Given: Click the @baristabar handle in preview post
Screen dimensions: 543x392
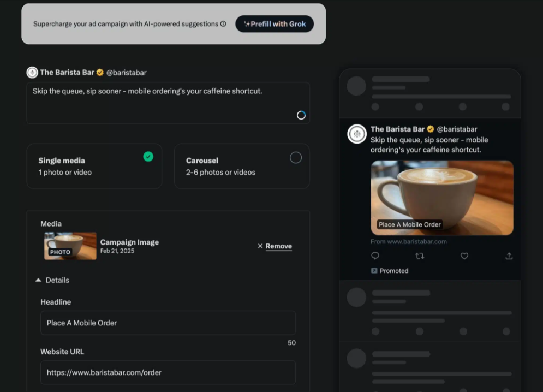Looking at the screenshot, I should click(x=457, y=129).
